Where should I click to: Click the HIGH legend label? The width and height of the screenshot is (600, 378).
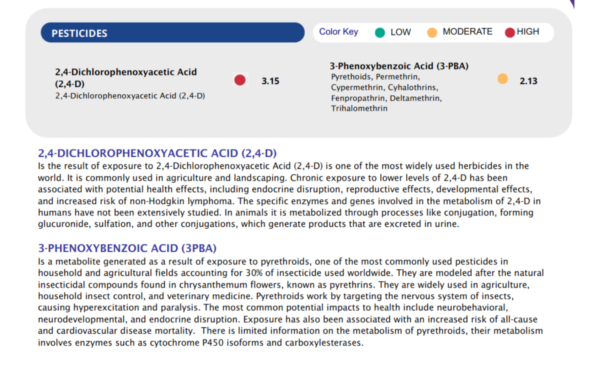pos(528,32)
